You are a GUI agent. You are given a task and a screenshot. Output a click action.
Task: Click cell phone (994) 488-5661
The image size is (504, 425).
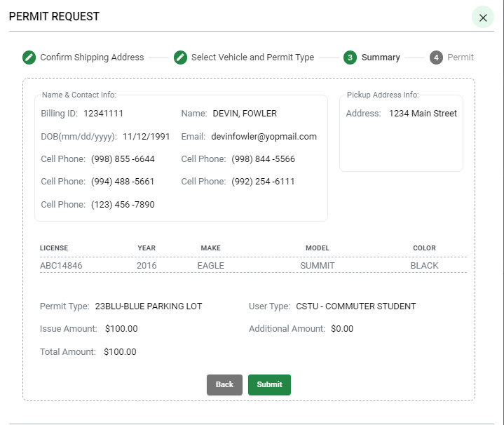(123, 182)
